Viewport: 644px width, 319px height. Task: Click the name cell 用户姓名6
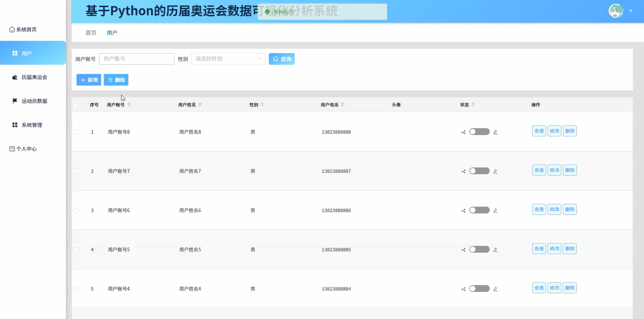click(x=190, y=211)
